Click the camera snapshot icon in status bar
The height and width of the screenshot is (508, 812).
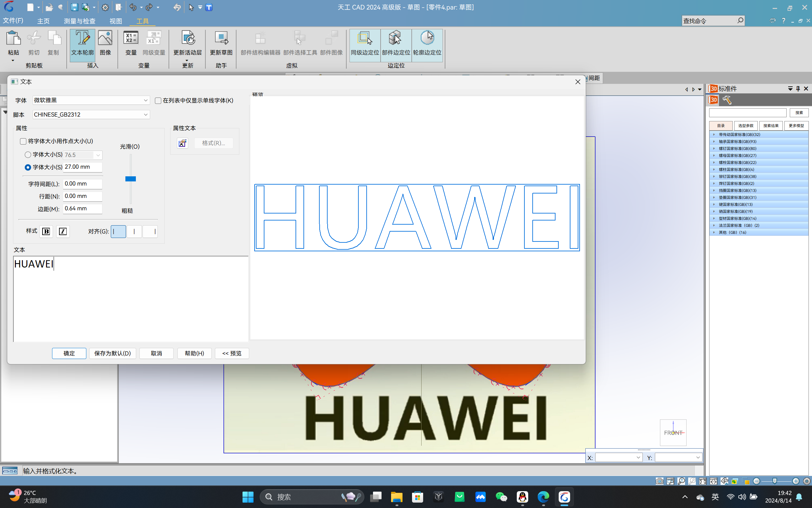(659, 481)
